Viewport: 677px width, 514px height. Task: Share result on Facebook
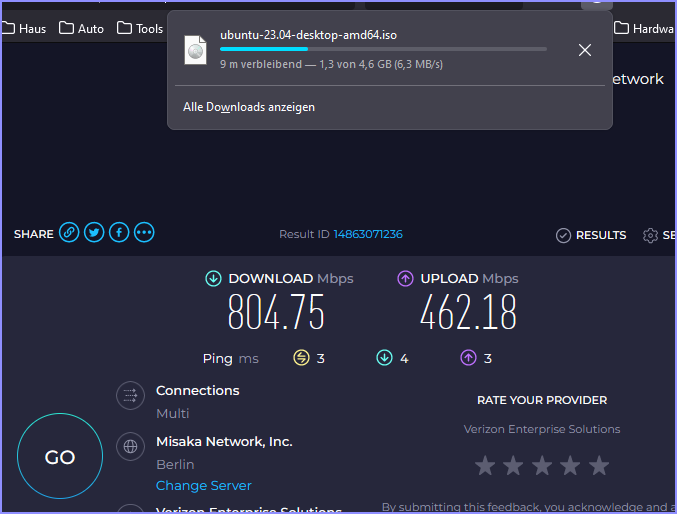pos(119,232)
